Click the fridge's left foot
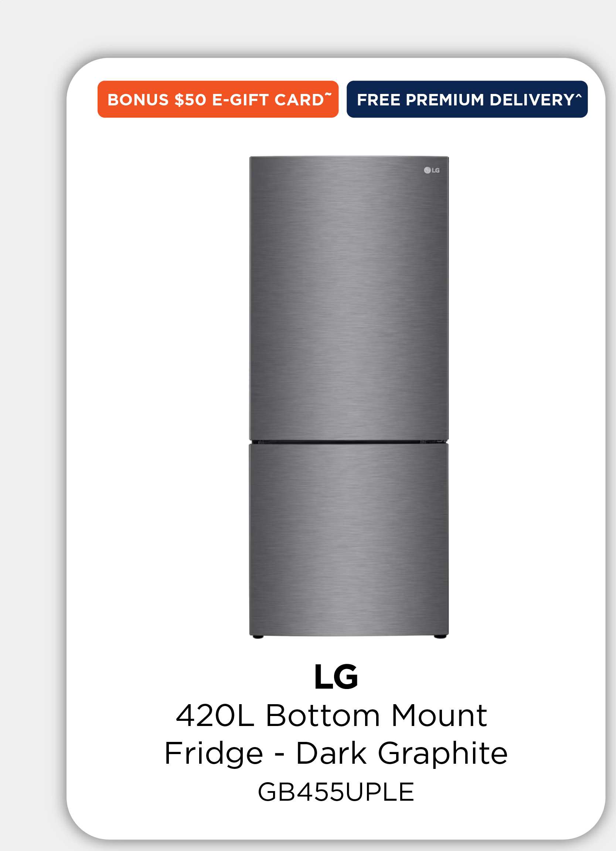 pos(258,636)
